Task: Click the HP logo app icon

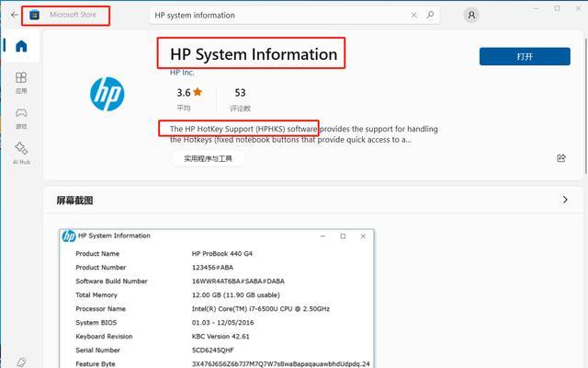Action: pyautogui.click(x=107, y=94)
